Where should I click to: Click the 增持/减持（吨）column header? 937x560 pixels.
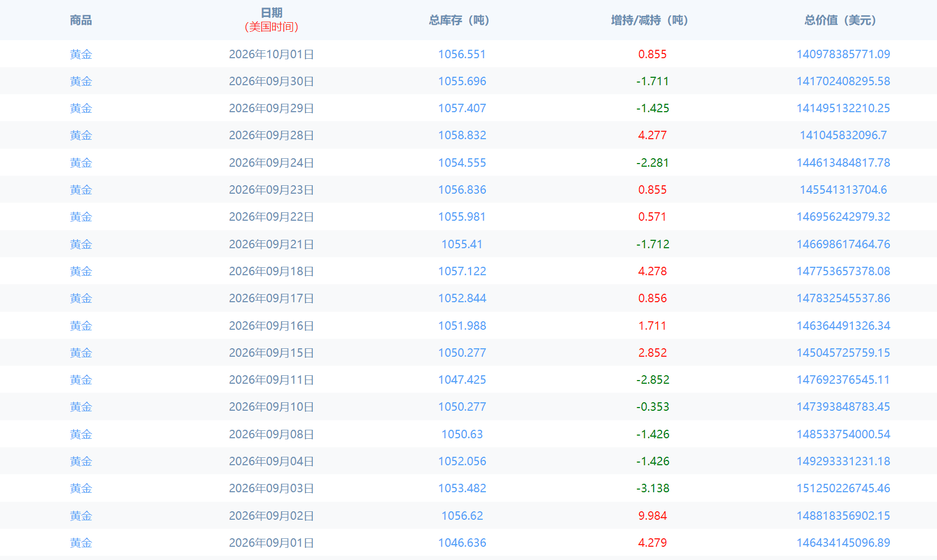(650, 20)
